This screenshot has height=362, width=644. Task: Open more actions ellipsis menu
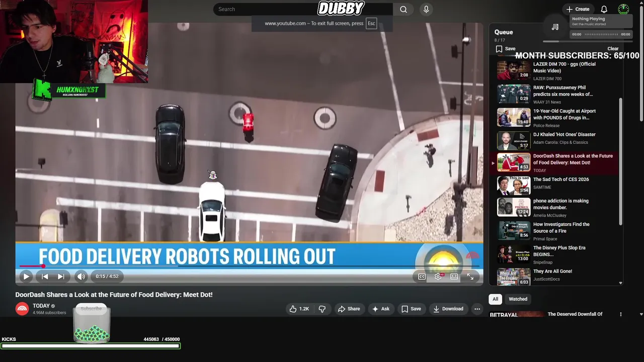(x=477, y=309)
